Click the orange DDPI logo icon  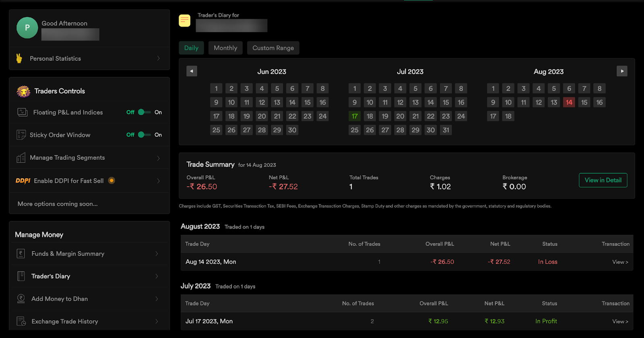pos(23,181)
